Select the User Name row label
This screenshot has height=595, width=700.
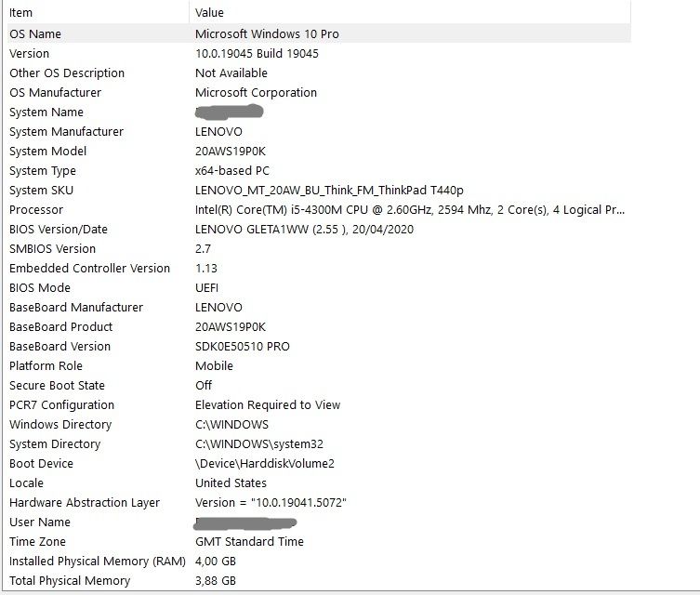point(40,522)
